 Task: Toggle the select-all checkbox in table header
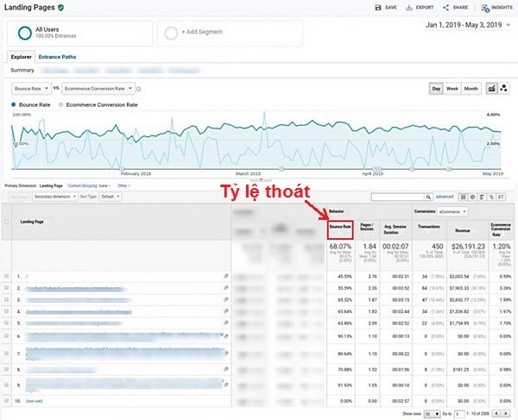6,222
